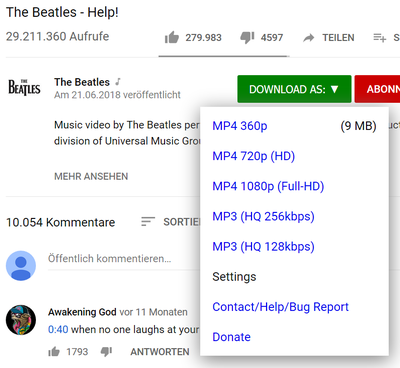Download as MP3 (HQ 128kbps)
Screen dimensions: 400x368
tap(263, 247)
